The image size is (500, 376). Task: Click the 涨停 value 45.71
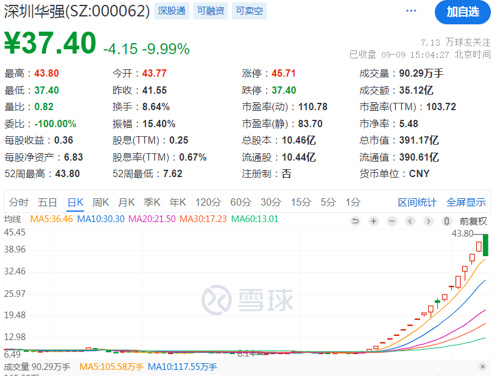click(x=284, y=73)
